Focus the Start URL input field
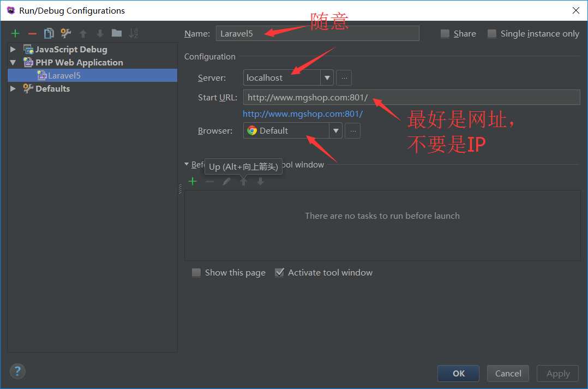The height and width of the screenshot is (389, 588). (411, 98)
